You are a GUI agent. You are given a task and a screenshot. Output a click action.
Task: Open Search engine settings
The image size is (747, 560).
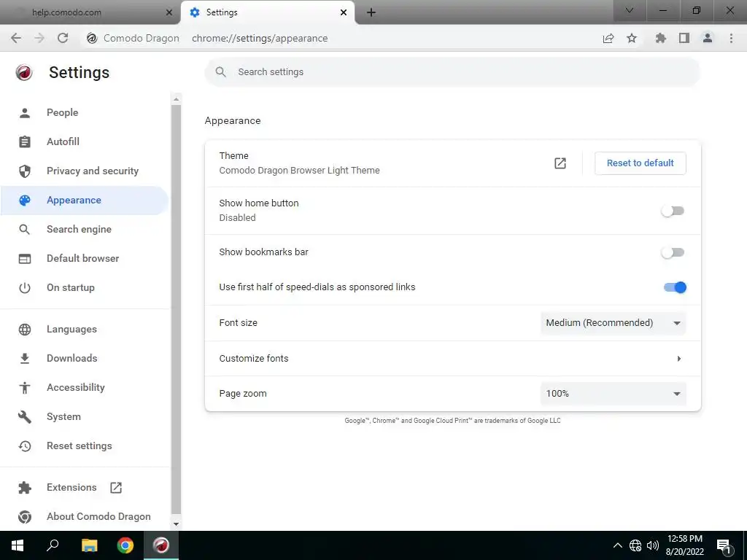pyautogui.click(x=85, y=230)
